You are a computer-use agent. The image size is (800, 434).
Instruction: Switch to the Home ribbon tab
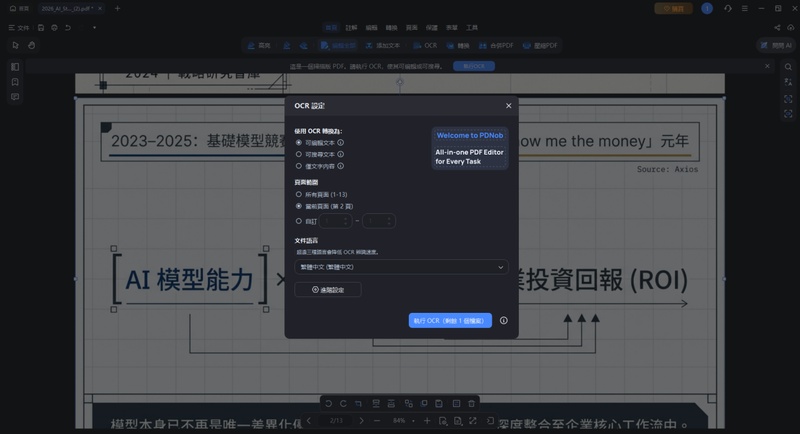[x=331, y=28]
